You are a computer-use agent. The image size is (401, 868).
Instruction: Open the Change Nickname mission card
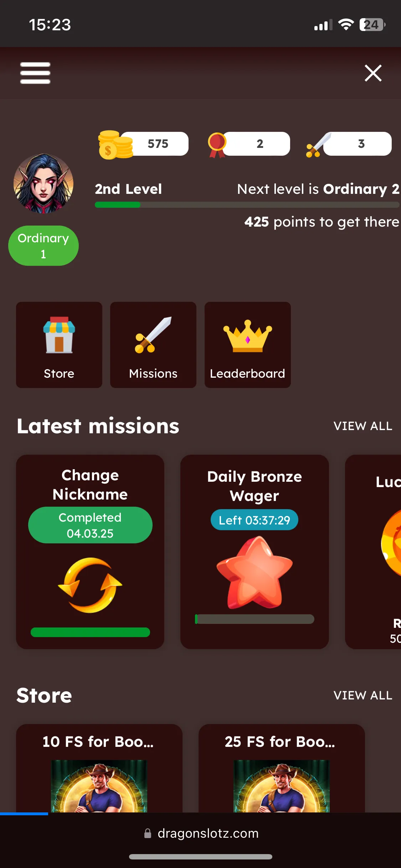[90, 552]
